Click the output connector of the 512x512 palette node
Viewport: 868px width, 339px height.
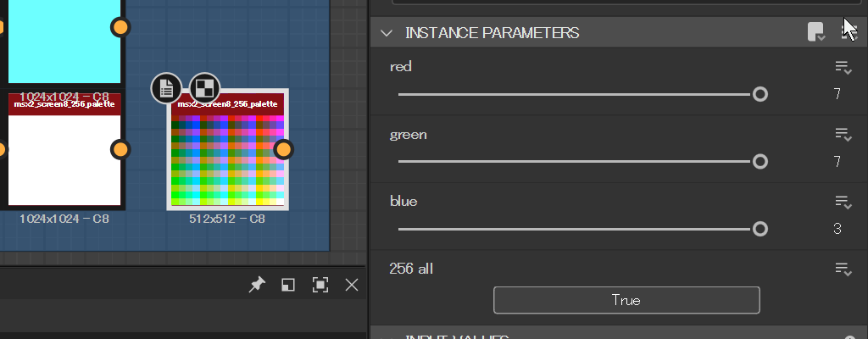[284, 150]
